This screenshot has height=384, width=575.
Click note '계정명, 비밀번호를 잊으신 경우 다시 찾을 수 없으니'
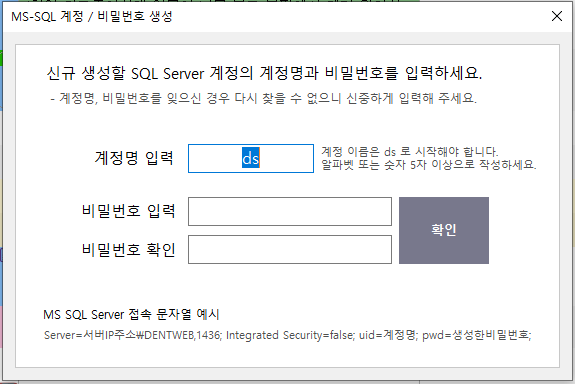click(x=200, y=98)
